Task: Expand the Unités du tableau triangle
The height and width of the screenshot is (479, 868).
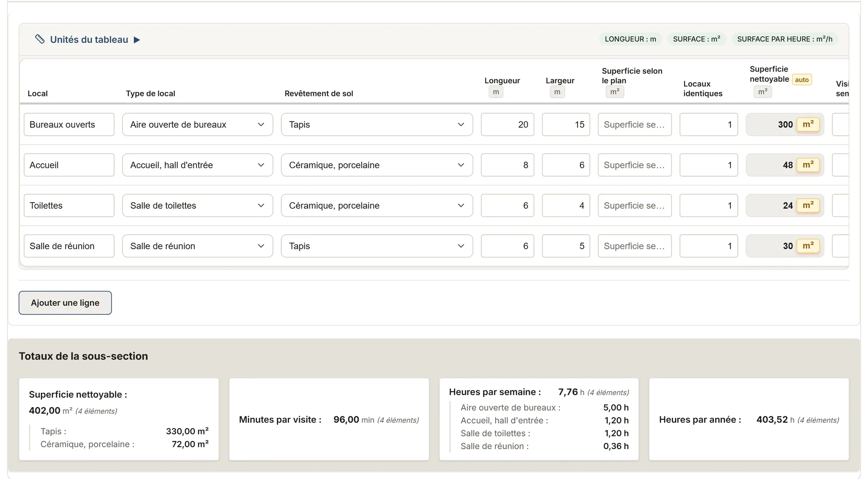Action: click(x=137, y=40)
